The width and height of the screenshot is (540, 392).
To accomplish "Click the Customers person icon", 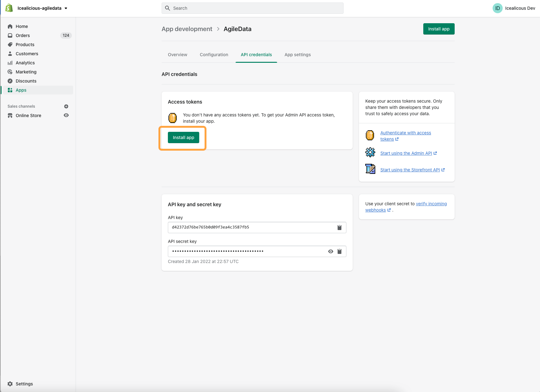I will [x=10, y=54].
